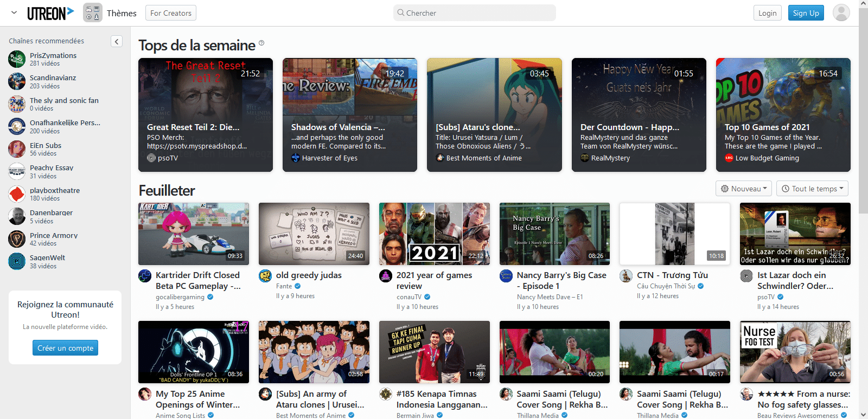This screenshot has height=419, width=868.
Task: Click conauTV channel avatar
Action: pyautogui.click(x=386, y=276)
